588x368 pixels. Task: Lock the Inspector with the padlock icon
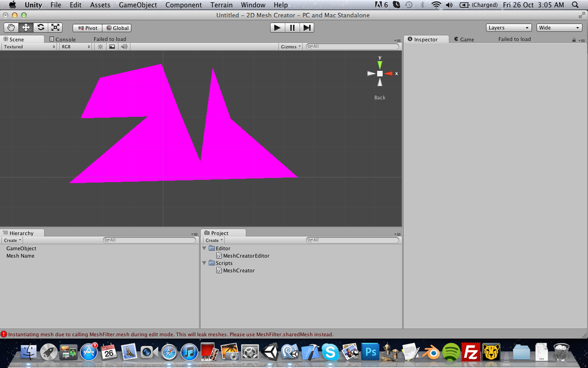pos(574,39)
